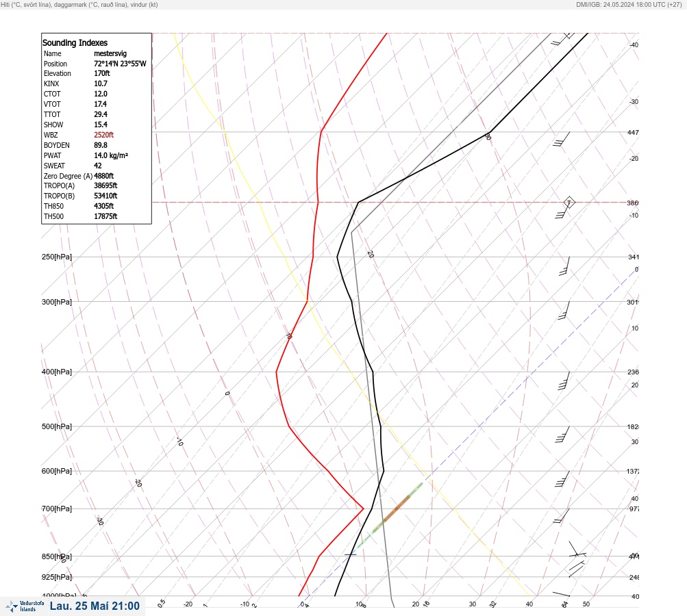The width and height of the screenshot is (687, 616).
Task: Click the wind barb at 1000 hPa
Action: click(561, 594)
